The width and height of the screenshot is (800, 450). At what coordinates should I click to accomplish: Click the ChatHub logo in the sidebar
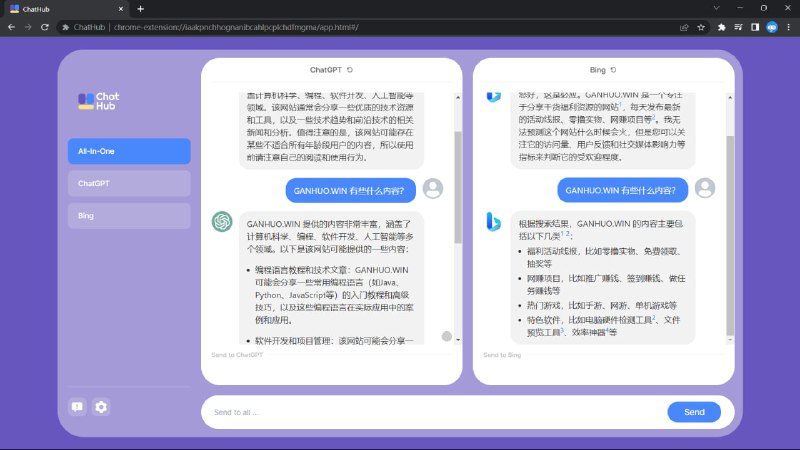pyautogui.click(x=98, y=101)
